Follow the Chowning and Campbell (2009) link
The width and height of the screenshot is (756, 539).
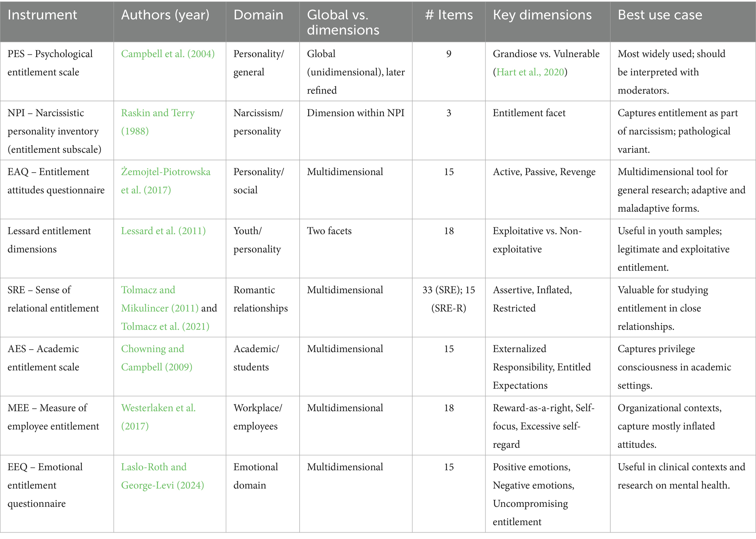152,349
